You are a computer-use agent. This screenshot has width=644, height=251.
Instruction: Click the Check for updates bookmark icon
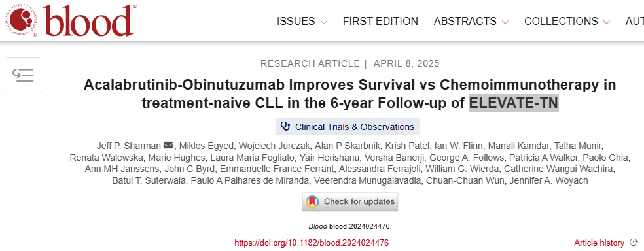pyautogui.click(x=313, y=202)
